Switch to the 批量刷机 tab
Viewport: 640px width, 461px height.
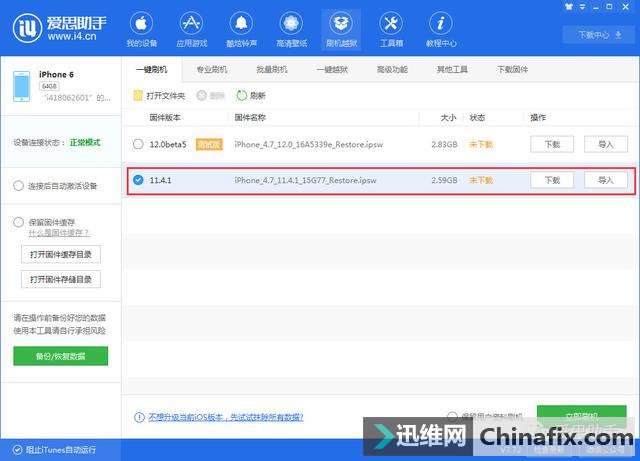click(271, 69)
